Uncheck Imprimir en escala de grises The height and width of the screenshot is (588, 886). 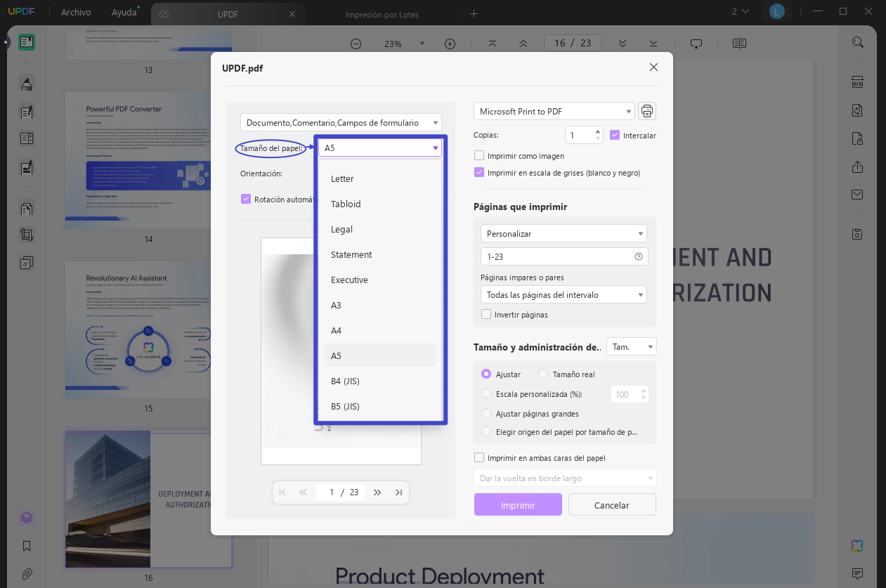(480, 172)
